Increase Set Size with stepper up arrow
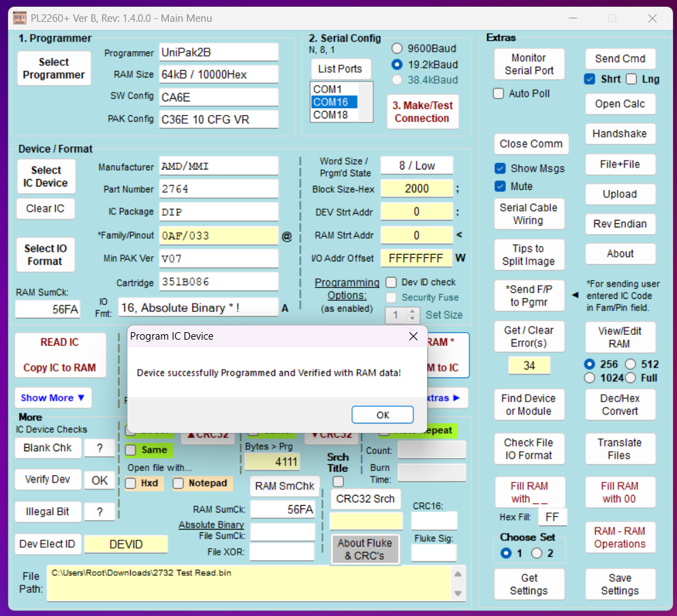 (413, 311)
